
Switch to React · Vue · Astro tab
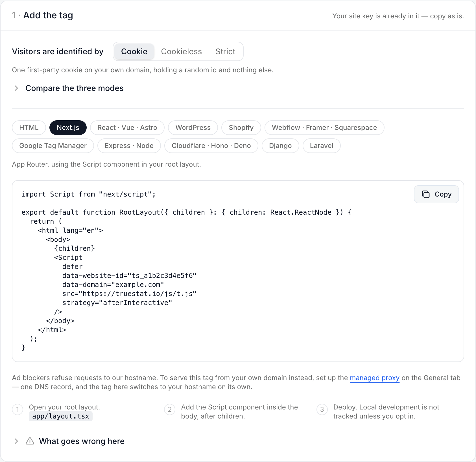pyautogui.click(x=127, y=128)
